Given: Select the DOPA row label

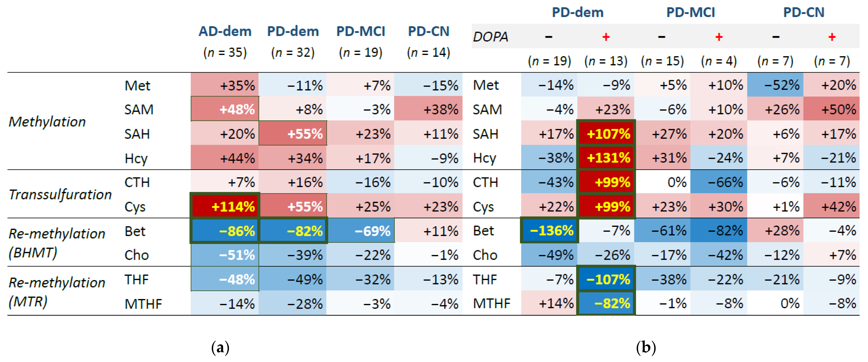Looking at the screenshot, I should pos(490,36).
